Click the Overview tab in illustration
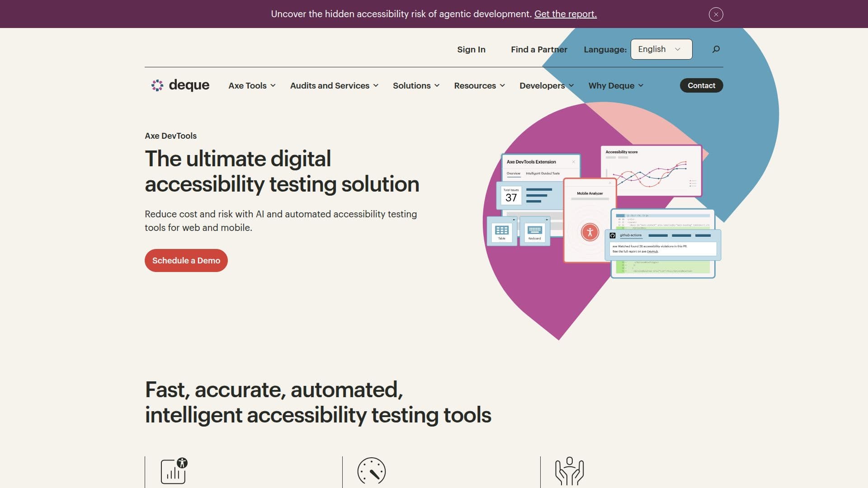Screen dimensions: 868x488 pyautogui.click(x=513, y=174)
